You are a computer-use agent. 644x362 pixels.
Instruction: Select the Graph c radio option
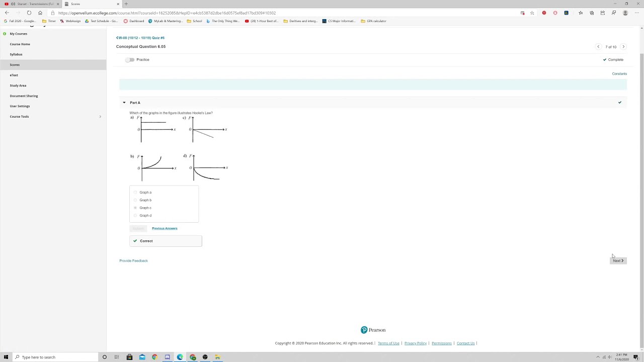[135, 208]
